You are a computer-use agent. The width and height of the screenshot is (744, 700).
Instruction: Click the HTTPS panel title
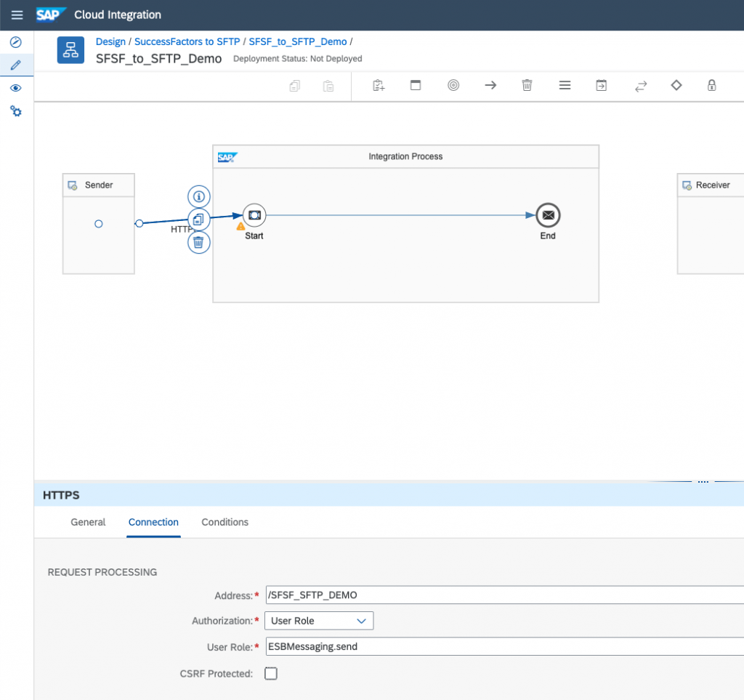(x=61, y=495)
